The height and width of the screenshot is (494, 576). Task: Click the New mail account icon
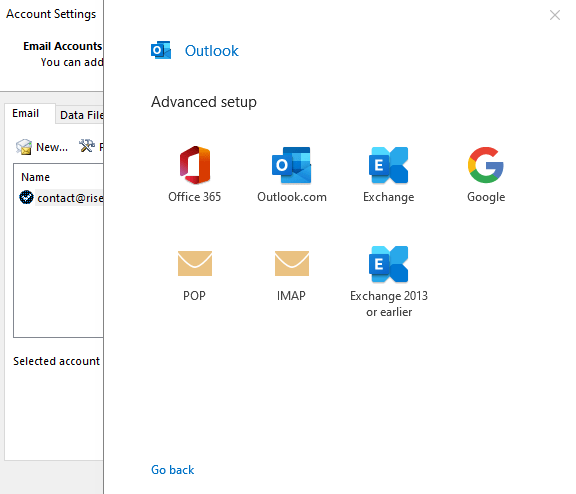click(24, 147)
